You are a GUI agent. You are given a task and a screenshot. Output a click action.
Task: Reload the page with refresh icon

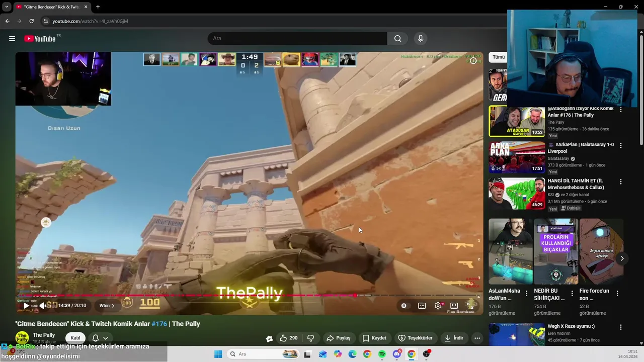point(31,21)
